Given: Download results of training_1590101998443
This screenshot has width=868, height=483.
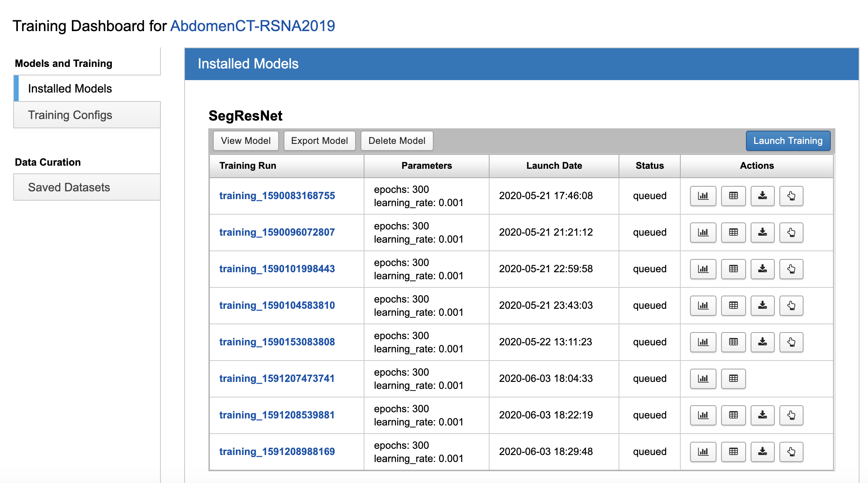Looking at the screenshot, I should 762,269.
